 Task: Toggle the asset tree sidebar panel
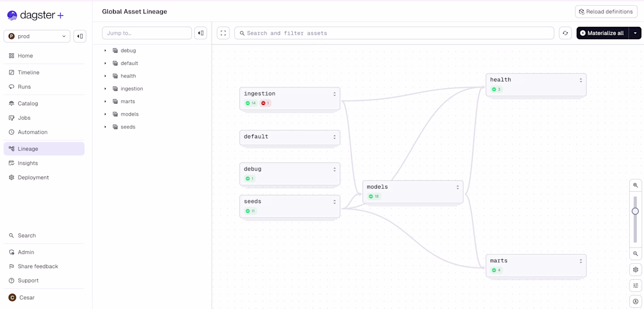point(201,33)
